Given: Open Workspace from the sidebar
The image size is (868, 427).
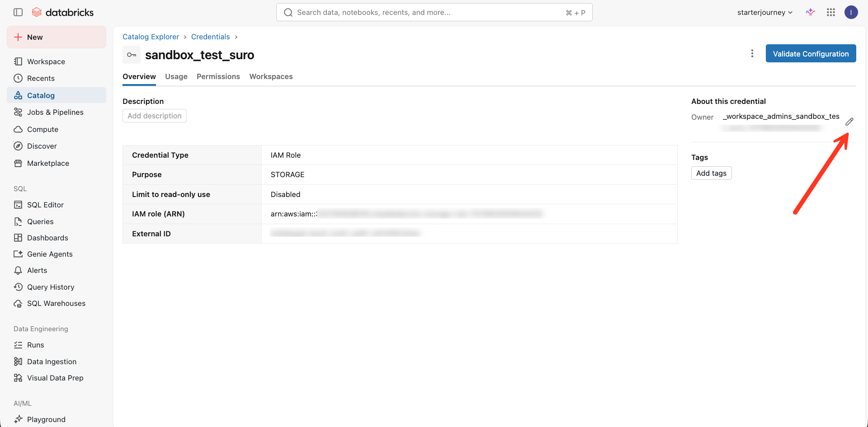Looking at the screenshot, I should [57, 61].
